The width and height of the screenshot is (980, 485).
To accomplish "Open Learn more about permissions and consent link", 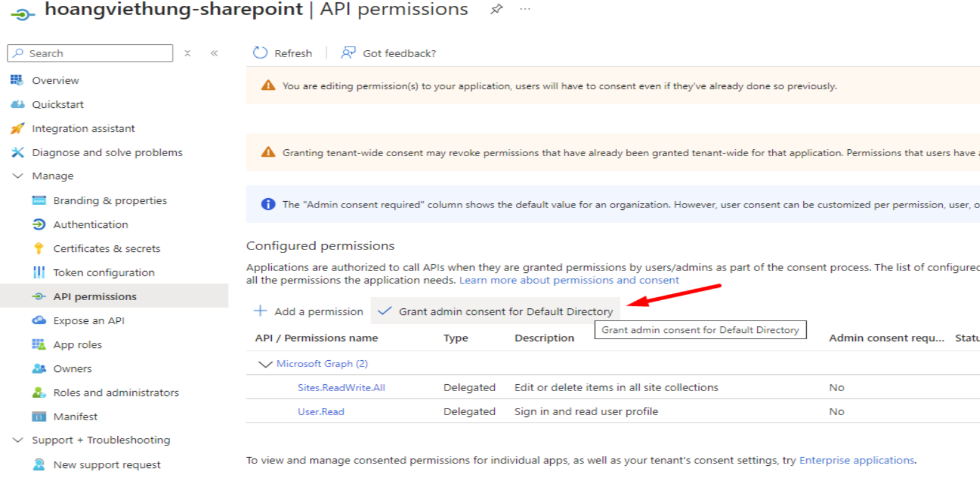I will [569, 280].
